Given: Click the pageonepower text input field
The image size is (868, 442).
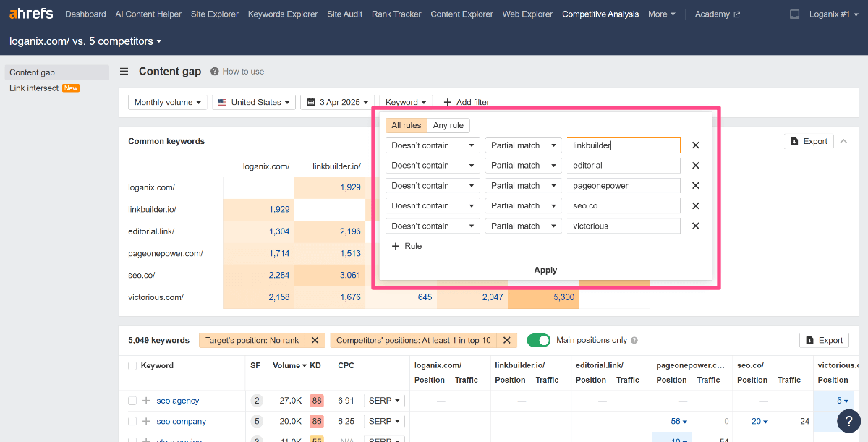Looking at the screenshot, I should point(624,186).
